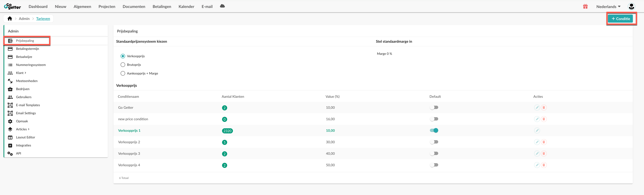Screen dimensions: 644x195
Task: Delete the Verkoopprijs 4 condition
Action: click(544, 165)
